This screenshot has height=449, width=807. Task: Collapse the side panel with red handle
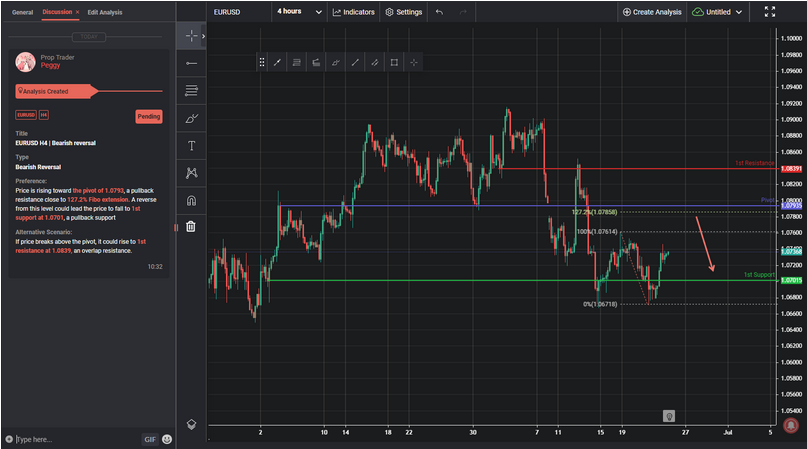[x=176, y=228]
